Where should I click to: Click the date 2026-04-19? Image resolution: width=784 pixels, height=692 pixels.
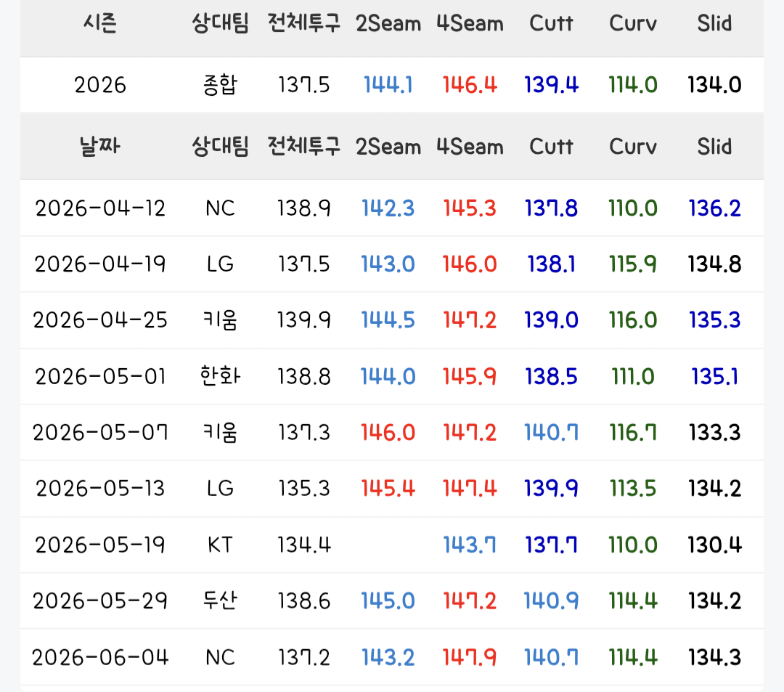[100, 264]
